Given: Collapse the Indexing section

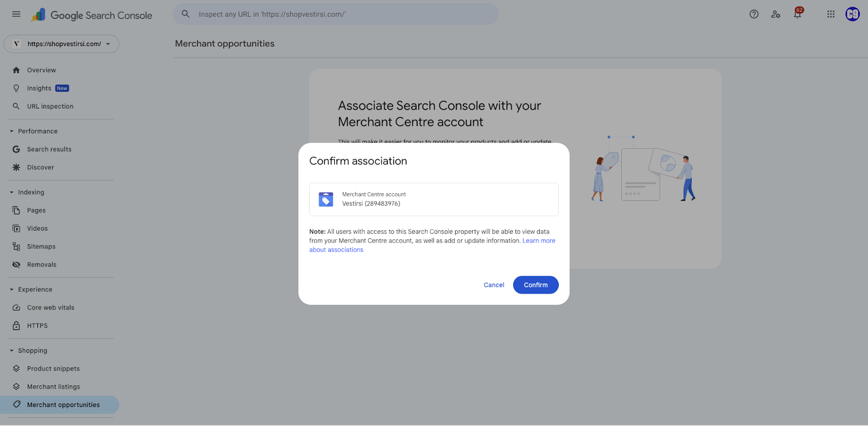Looking at the screenshot, I should [12, 192].
